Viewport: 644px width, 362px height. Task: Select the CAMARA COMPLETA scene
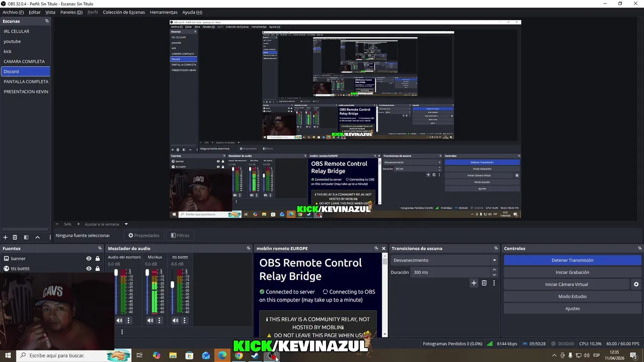pos(25,61)
